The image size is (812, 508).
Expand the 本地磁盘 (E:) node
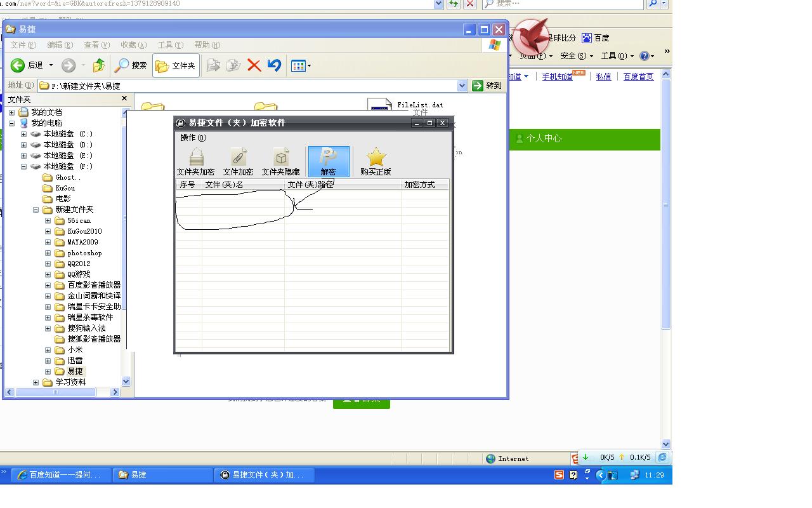(23, 156)
